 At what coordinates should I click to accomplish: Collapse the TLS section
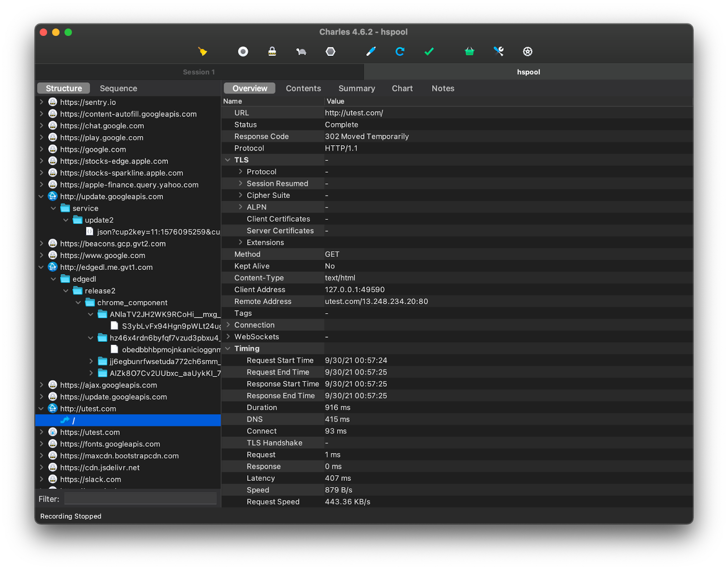[227, 160]
